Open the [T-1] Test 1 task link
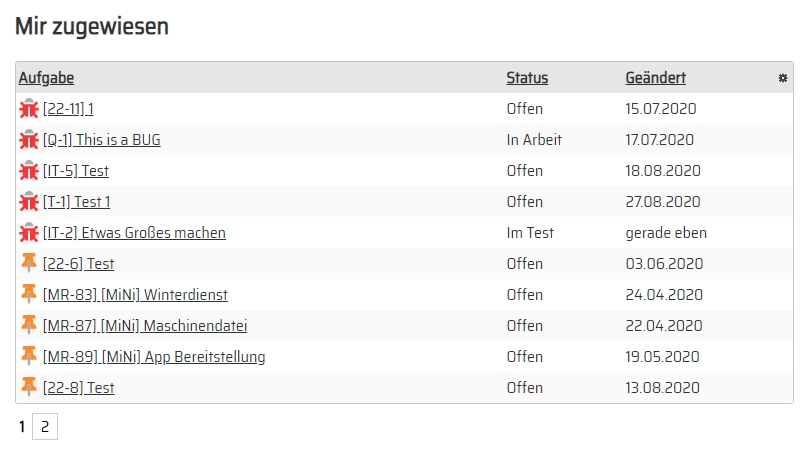This screenshot has width=804, height=453. tap(76, 202)
